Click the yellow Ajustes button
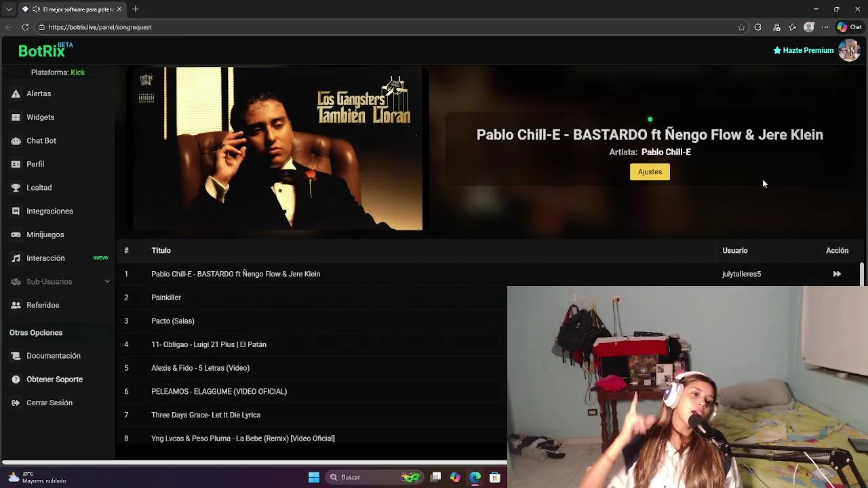 (650, 172)
